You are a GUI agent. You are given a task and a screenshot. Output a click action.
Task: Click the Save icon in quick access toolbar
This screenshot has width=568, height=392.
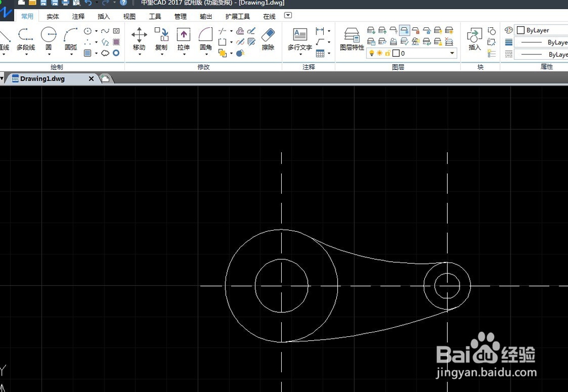coord(44,3)
